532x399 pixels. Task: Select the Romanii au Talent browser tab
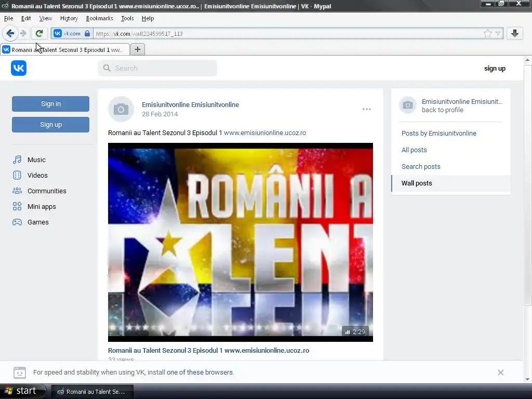[65, 49]
